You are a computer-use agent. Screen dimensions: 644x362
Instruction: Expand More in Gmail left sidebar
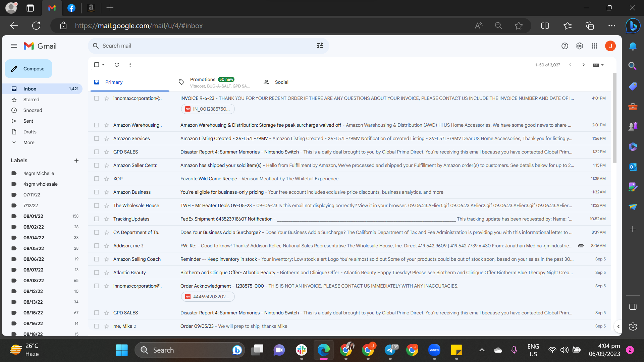[x=29, y=142]
